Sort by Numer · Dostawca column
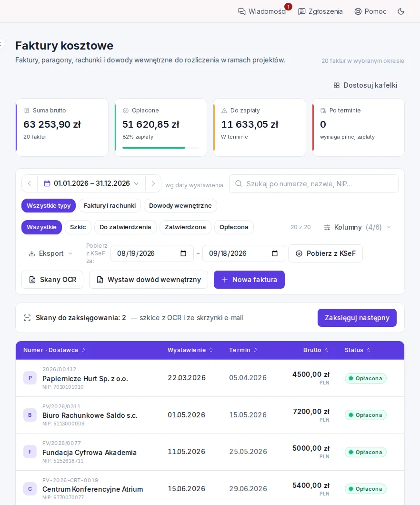 pyautogui.click(x=54, y=350)
